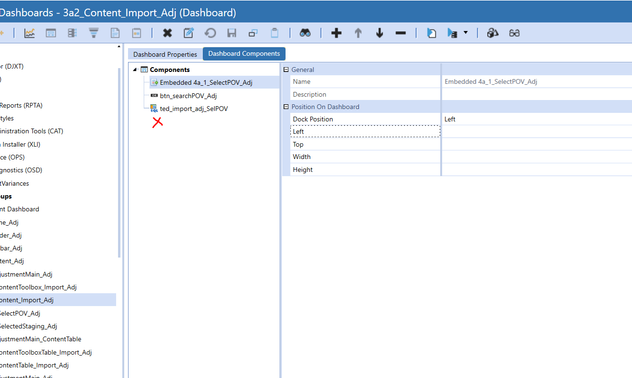Screen dimensions: 632x378
Task: Select the Width property label
Action: 301,157
